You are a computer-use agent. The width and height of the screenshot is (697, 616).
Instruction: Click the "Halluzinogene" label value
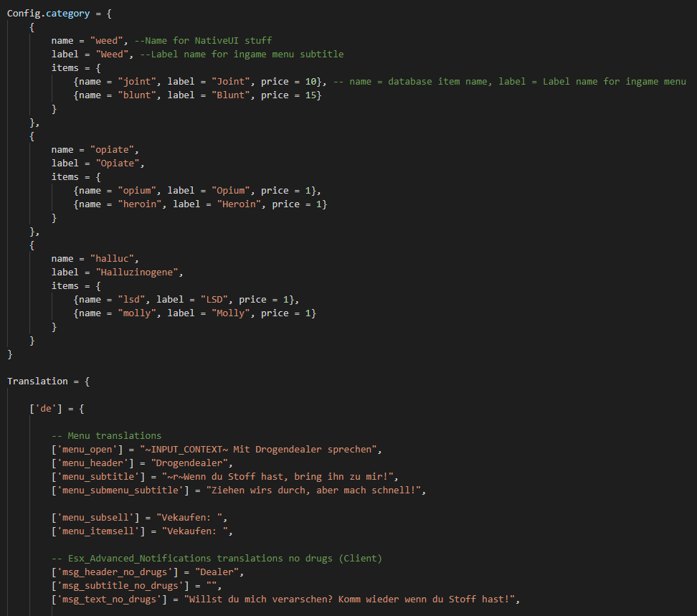[136, 272]
